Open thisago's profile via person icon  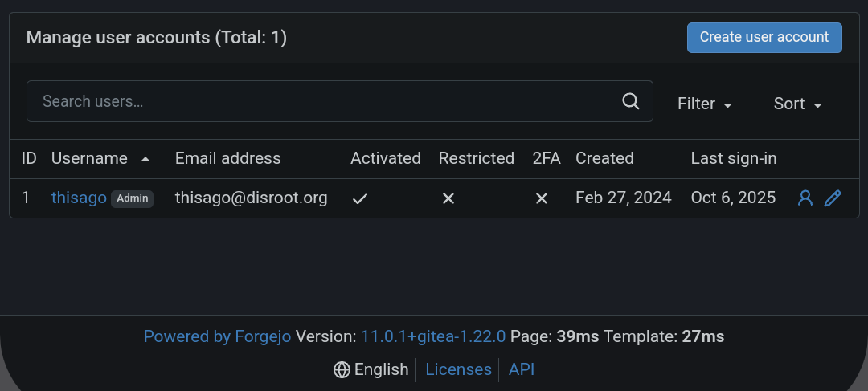click(x=805, y=198)
